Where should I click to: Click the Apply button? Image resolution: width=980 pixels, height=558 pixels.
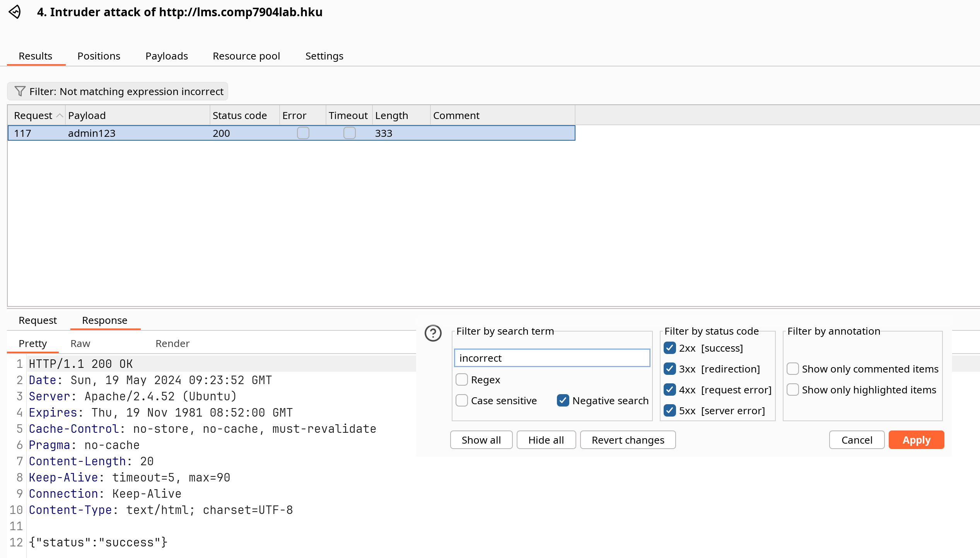coord(917,440)
